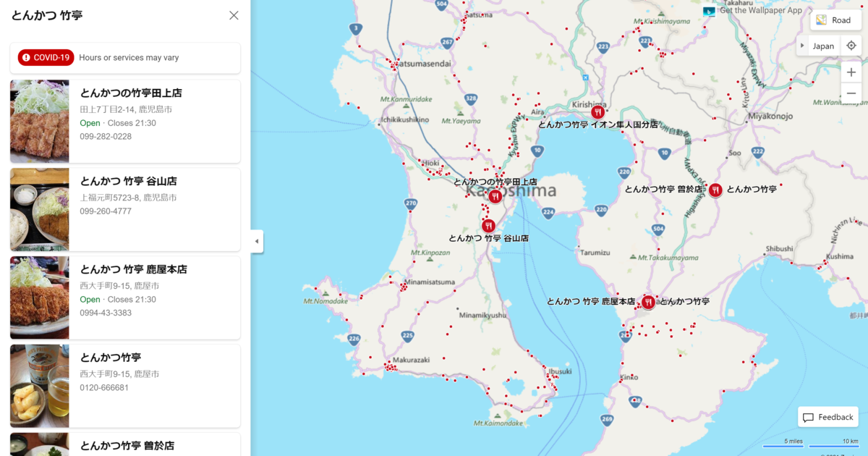Select the とんかつ 竹亭 谷山店 listing title
Viewport: 868px width, 456px height.
(128, 182)
